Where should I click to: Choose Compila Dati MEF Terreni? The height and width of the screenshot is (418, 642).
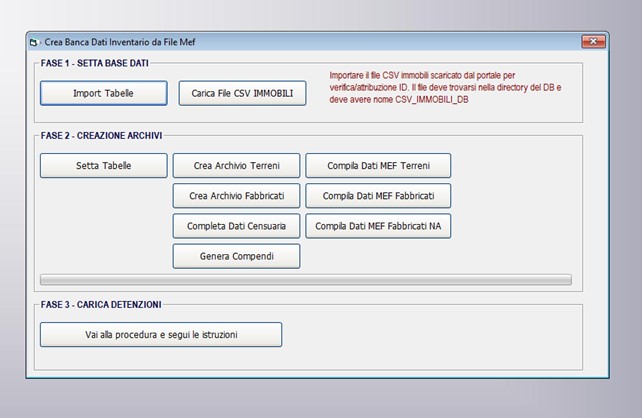pos(378,165)
